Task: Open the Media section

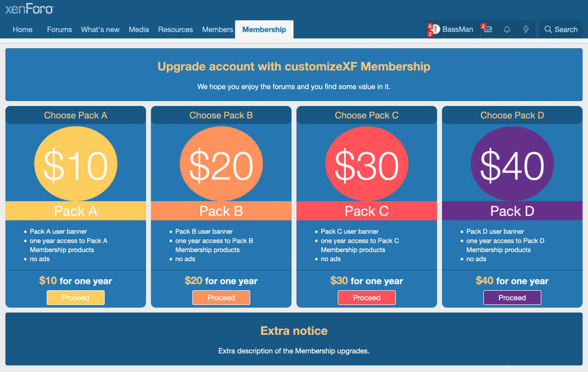Action: (x=139, y=29)
